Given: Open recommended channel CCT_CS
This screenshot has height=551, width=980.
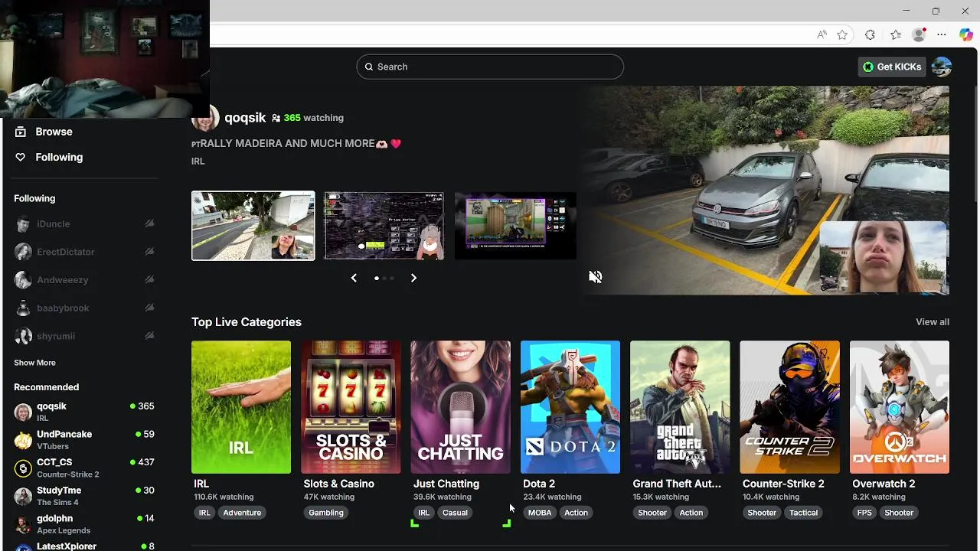Looking at the screenshot, I should tap(85, 468).
